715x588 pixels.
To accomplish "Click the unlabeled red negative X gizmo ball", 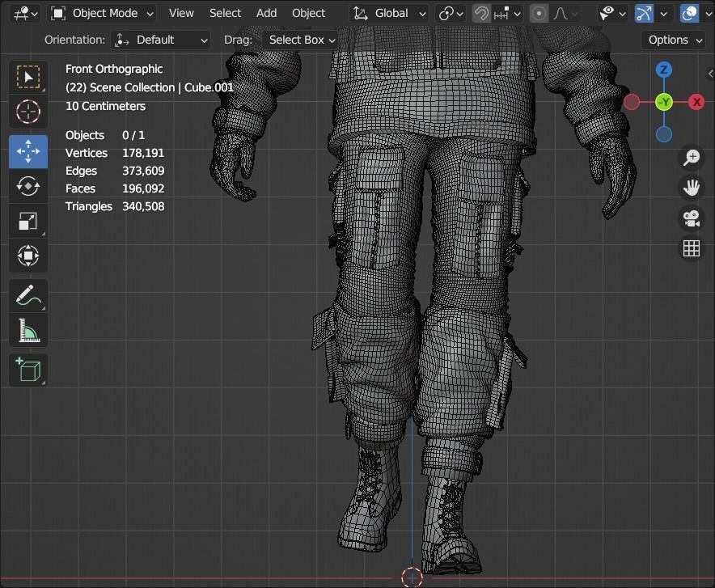I will click(x=632, y=102).
